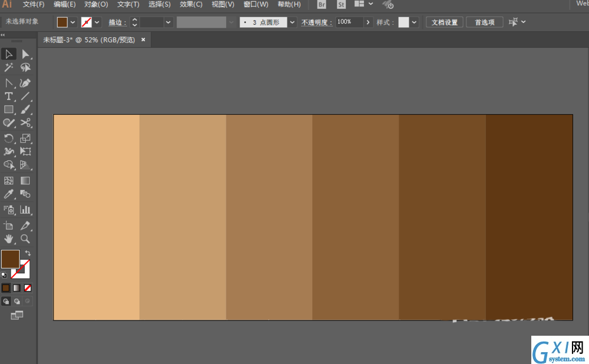
Task: Select the Gradient tool
Action: point(25,181)
